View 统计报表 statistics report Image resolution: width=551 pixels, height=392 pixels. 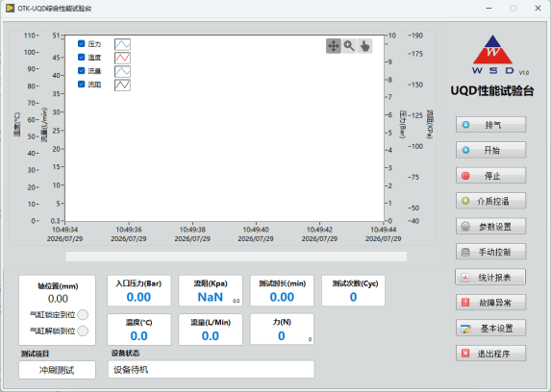pos(490,277)
